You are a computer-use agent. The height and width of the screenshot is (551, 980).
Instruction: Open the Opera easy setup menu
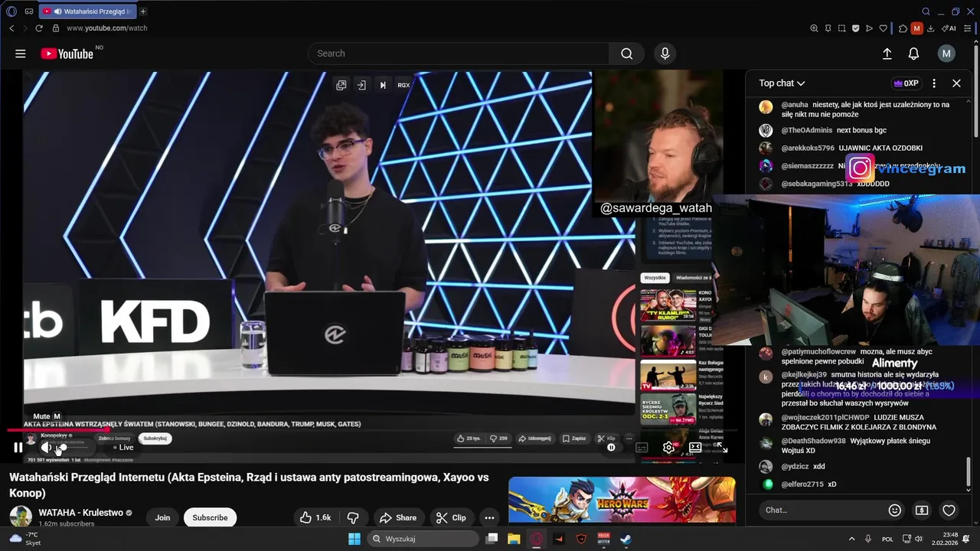click(x=969, y=28)
